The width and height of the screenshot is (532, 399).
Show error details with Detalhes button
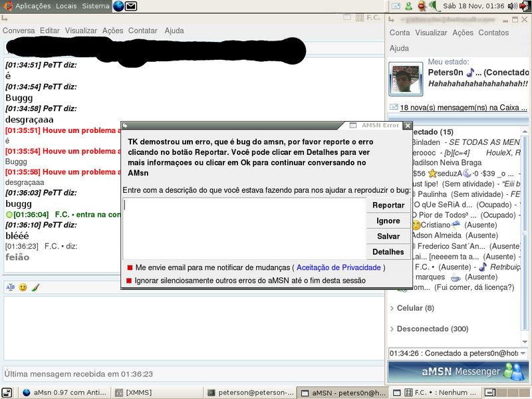[x=388, y=252]
